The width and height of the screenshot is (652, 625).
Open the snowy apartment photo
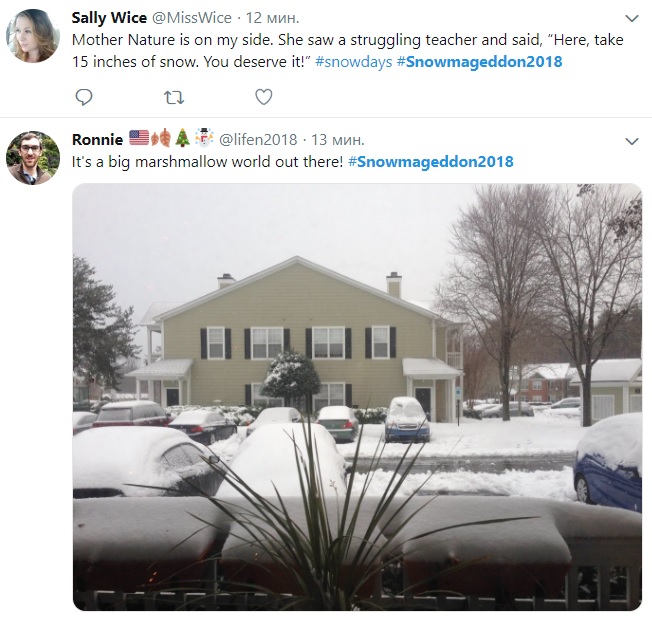(x=357, y=397)
